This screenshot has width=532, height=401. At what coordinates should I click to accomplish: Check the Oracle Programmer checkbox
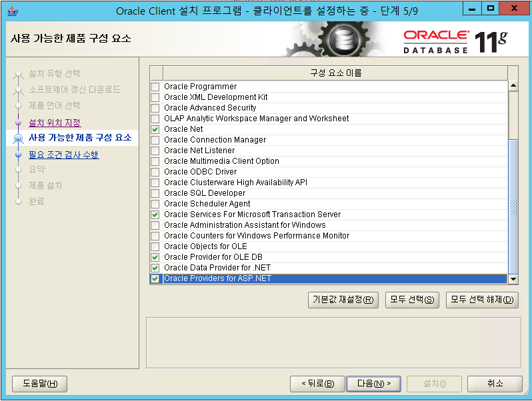(x=155, y=87)
